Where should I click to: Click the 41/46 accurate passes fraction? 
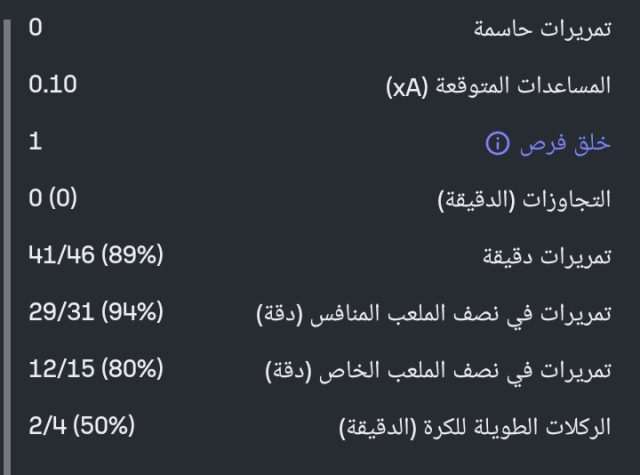(x=60, y=256)
